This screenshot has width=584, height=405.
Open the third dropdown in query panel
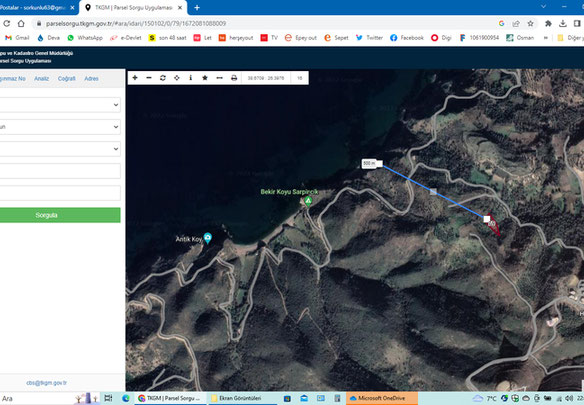point(60,149)
